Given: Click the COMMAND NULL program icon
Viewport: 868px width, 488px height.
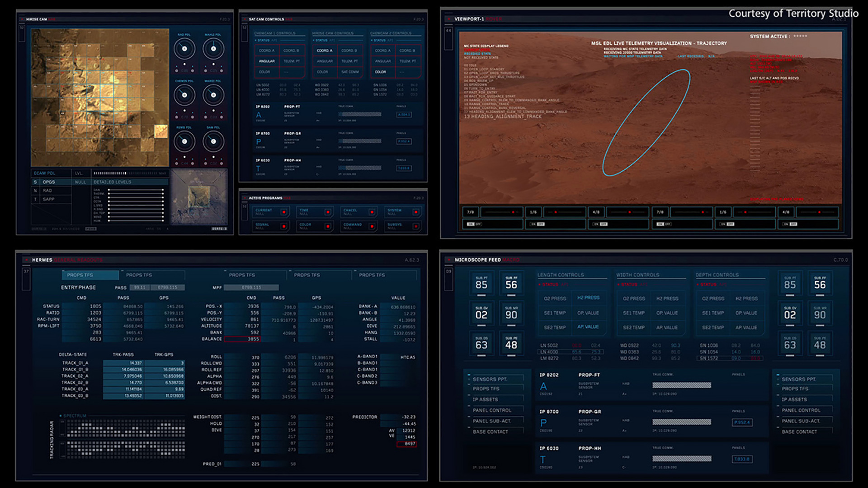Looking at the screenshot, I should pos(373,227).
